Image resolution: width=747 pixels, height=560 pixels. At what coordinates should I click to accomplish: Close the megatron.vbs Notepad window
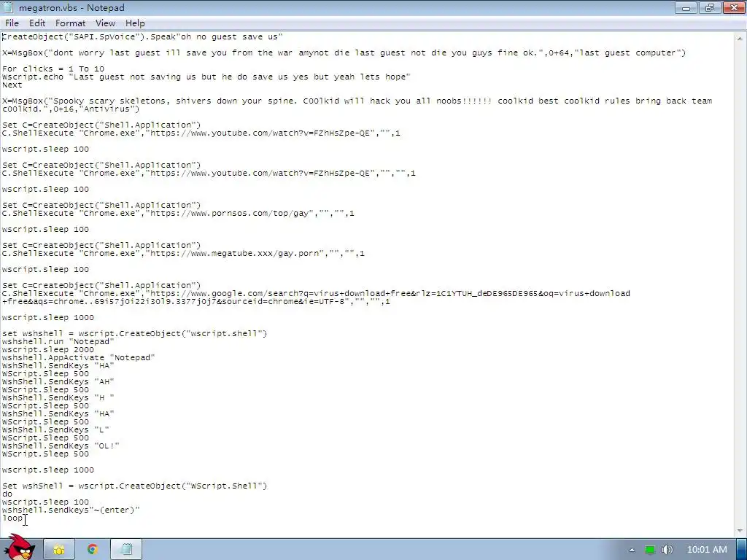point(734,7)
